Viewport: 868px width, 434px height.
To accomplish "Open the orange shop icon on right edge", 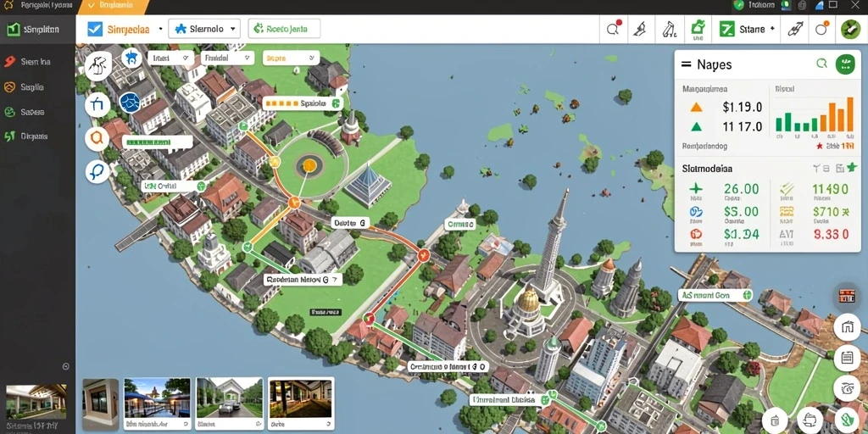I will click(846, 296).
